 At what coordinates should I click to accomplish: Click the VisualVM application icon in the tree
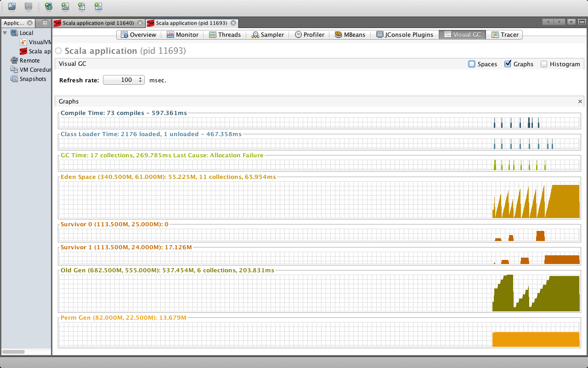point(23,42)
